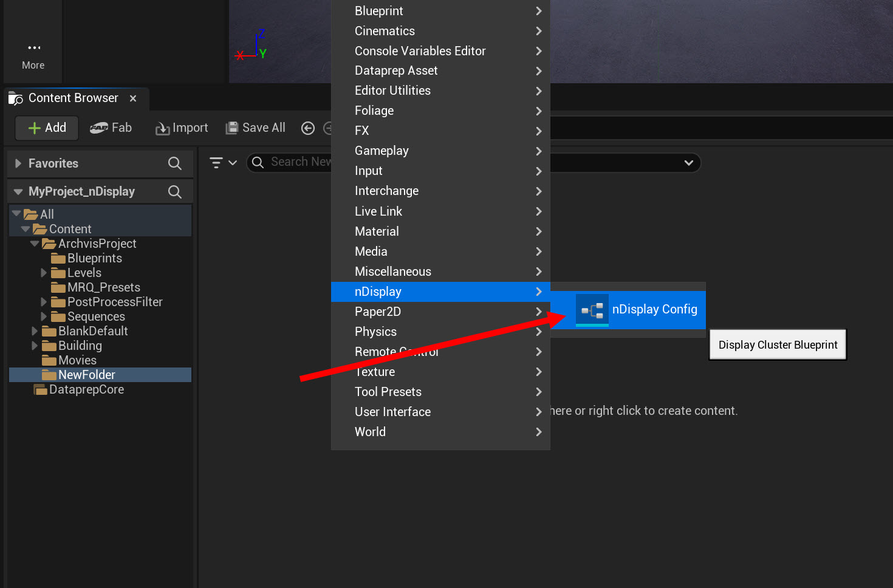Image resolution: width=893 pixels, height=588 pixels.
Task: Open the FX submenu
Action: click(440, 131)
